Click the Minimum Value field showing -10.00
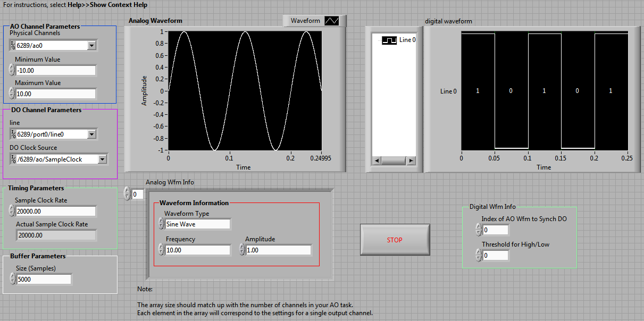This screenshot has height=321, width=644. [x=56, y=70]
